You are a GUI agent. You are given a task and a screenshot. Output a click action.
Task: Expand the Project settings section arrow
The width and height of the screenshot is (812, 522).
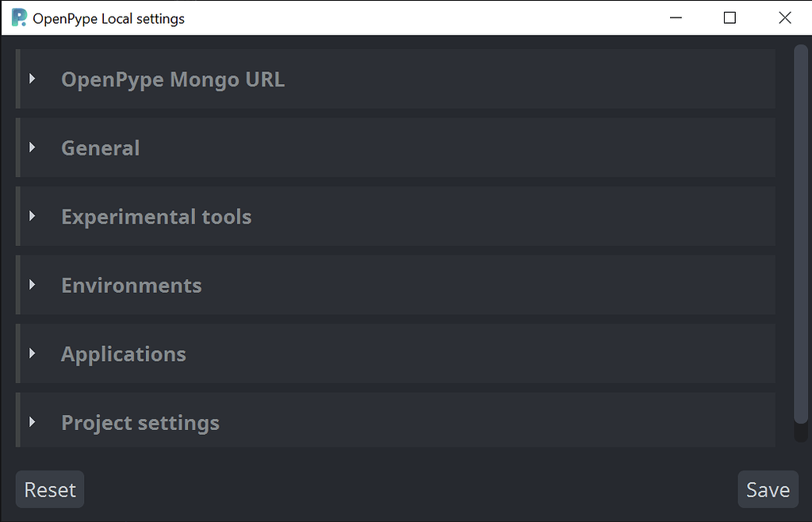point(33,422)
